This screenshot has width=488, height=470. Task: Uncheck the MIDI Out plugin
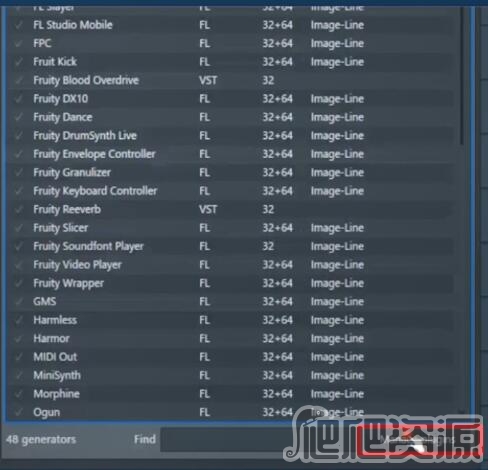[19, 357]
